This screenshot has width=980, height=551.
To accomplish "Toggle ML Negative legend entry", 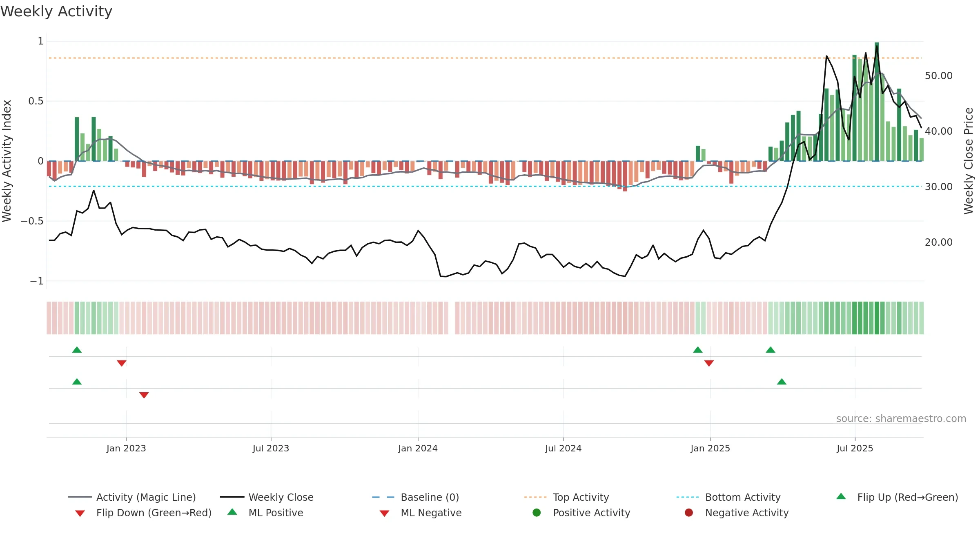I will [x=421, y=513].
